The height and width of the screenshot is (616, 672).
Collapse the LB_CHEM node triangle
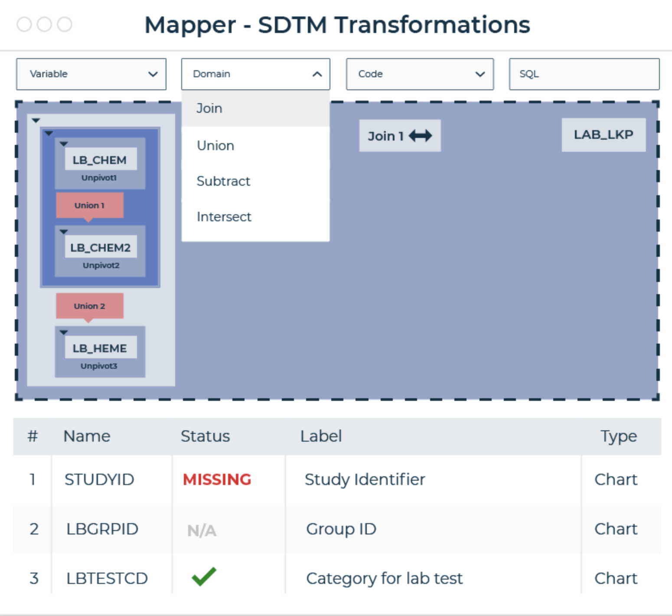(x=64, y=144)
